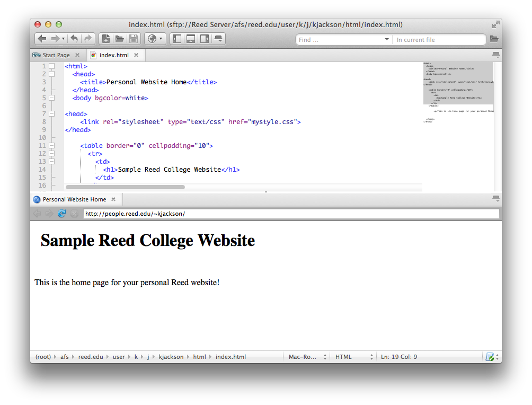Click the Open File folder icon

(x=120, y=39)
